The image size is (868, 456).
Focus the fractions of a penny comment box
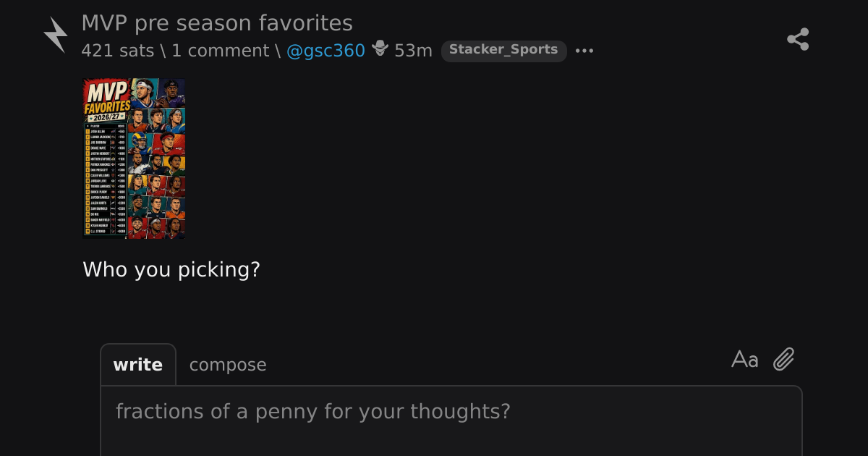[x=451, y=421]
